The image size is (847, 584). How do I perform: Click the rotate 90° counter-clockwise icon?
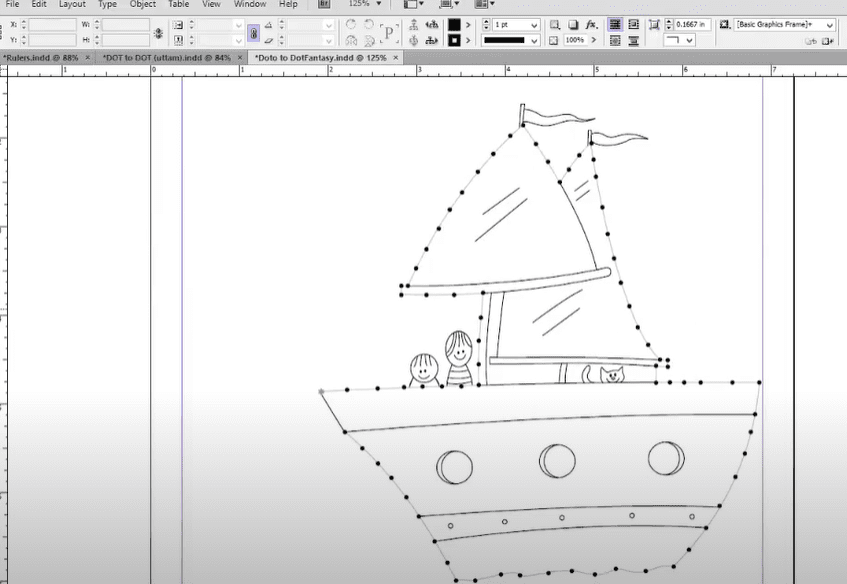click(x=369, y=24)
